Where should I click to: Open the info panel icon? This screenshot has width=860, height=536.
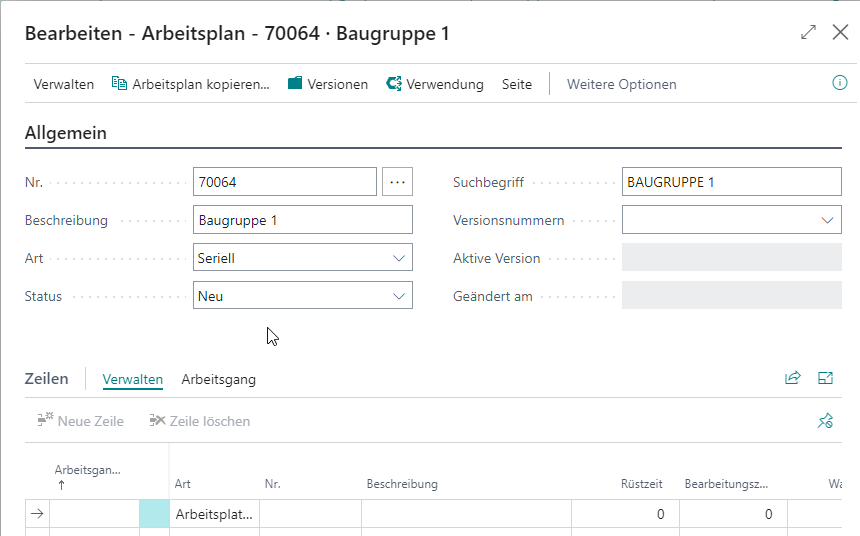tap(840, 83)
